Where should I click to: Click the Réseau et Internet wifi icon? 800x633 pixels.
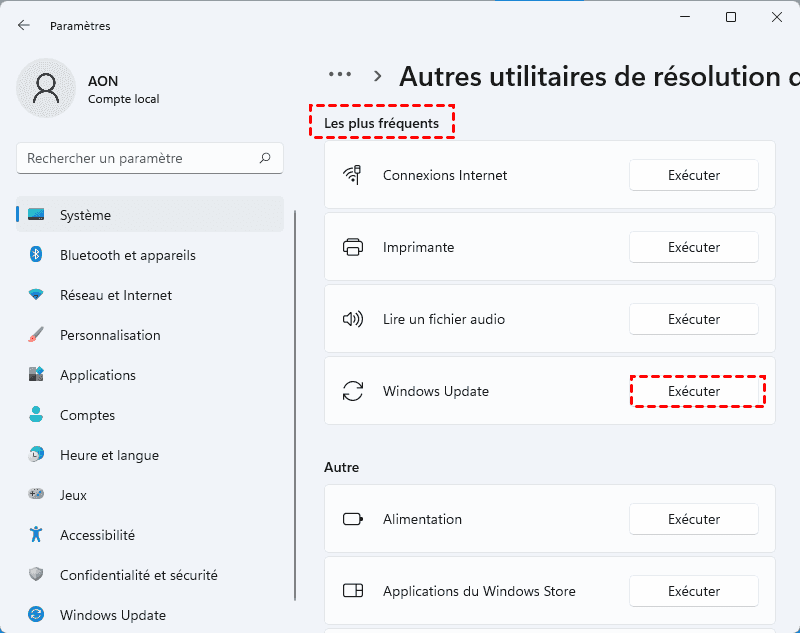(x=36, y=295)
